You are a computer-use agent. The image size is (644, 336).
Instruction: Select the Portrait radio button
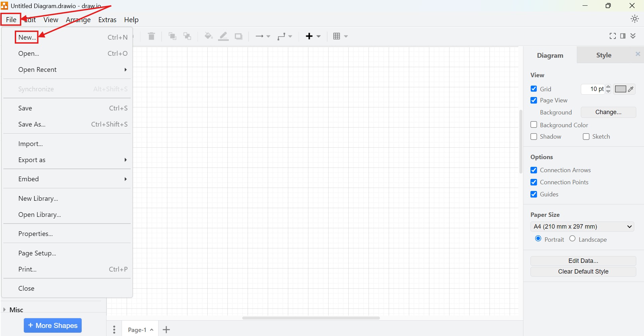[x=538, y=239]
